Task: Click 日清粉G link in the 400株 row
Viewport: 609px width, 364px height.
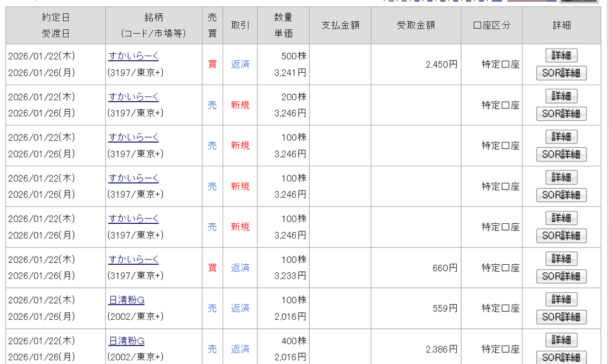Action: click(126, 341)
